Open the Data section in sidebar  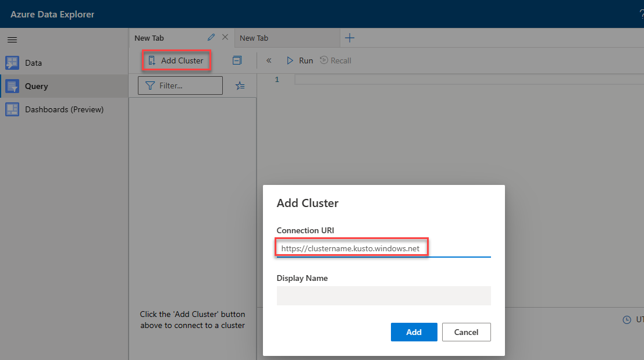(64, 63)
